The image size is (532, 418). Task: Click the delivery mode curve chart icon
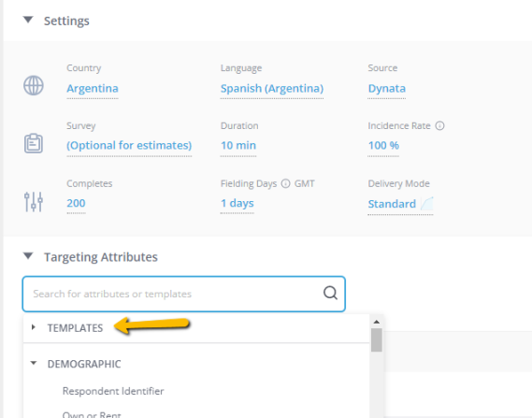pyautogui.click(x=427, y=204)
